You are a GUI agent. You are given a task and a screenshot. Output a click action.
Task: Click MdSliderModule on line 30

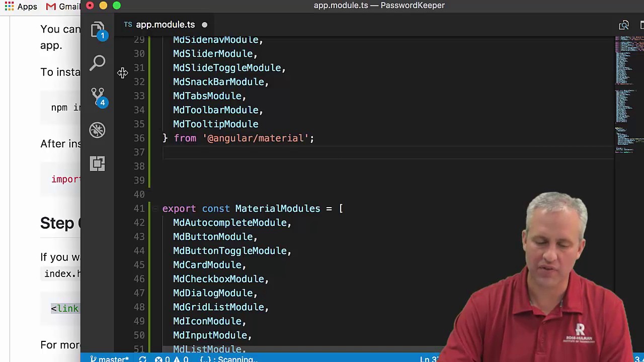point(213,54)
